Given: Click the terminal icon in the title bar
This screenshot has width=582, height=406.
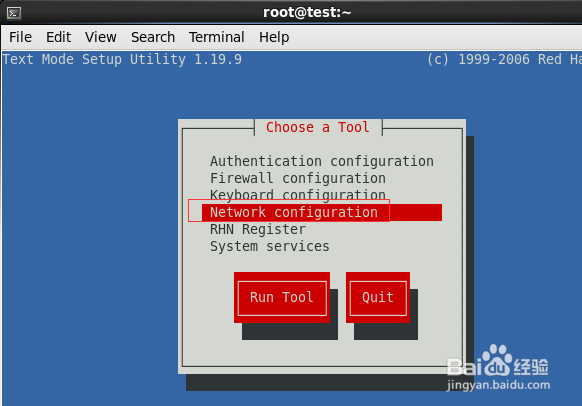Looking at the screenshot, I should pos(14,13).
